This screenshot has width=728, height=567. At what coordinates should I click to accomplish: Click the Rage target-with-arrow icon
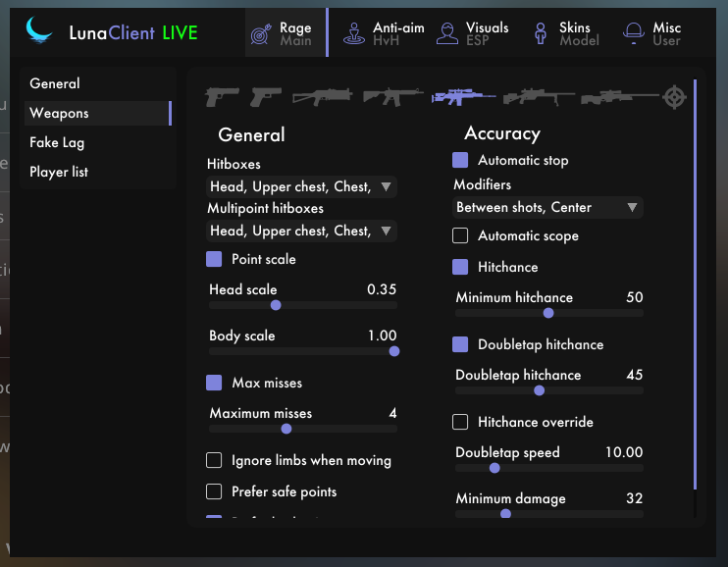pyautogui.click(x=261, y=34)
